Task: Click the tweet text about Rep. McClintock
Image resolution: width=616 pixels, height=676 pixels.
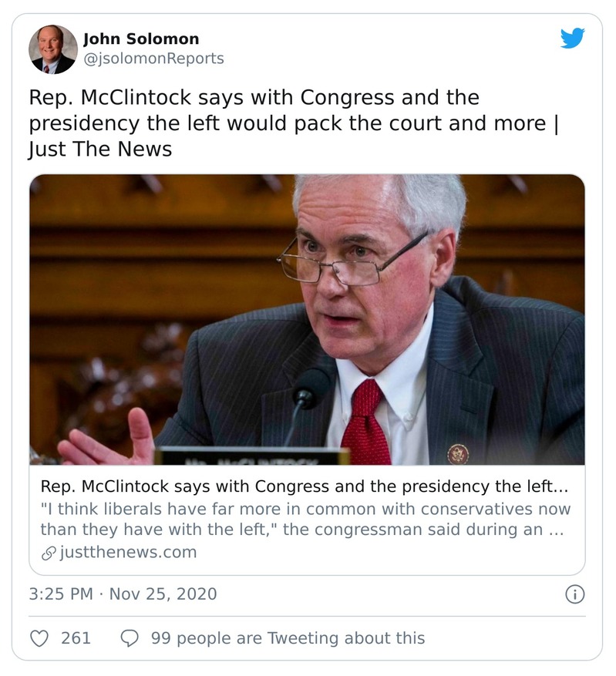Action: pyautogui.click(x=293, y=123)
